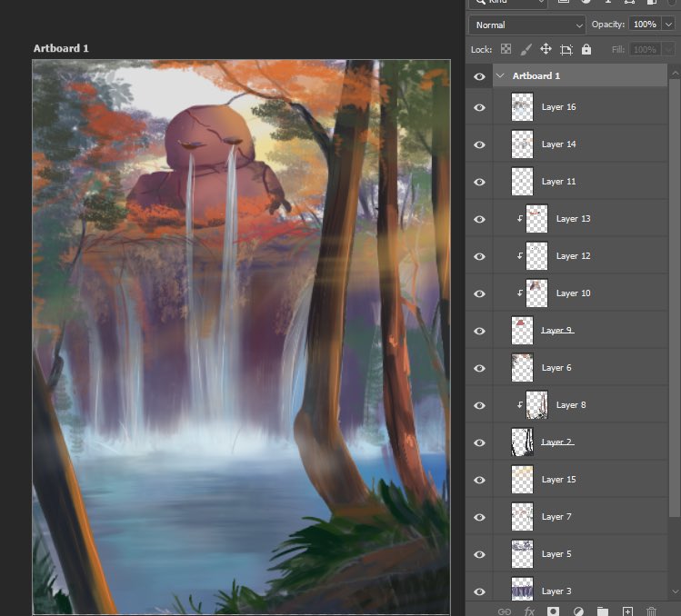The height and width of the screenshot is (616, 681).
Task: Add layer mask icon in panel footer
Action: click(553, 611)
